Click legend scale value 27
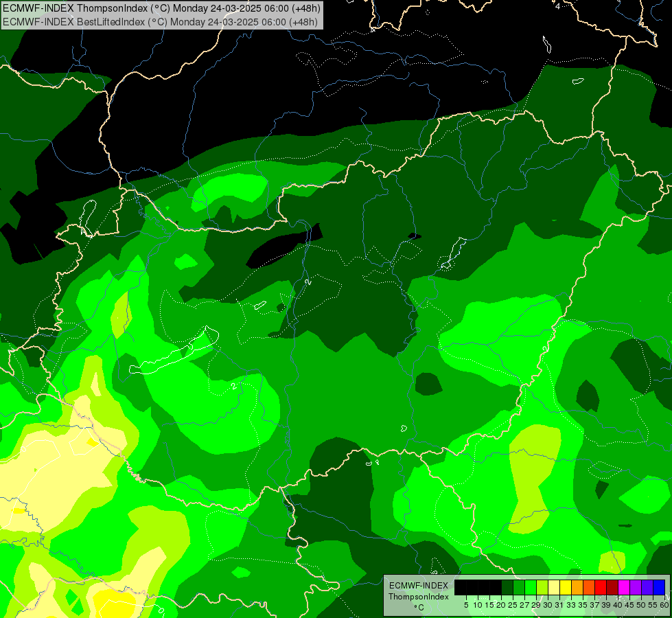The width and height of the screenshot is (672, 618). (524, 605)
